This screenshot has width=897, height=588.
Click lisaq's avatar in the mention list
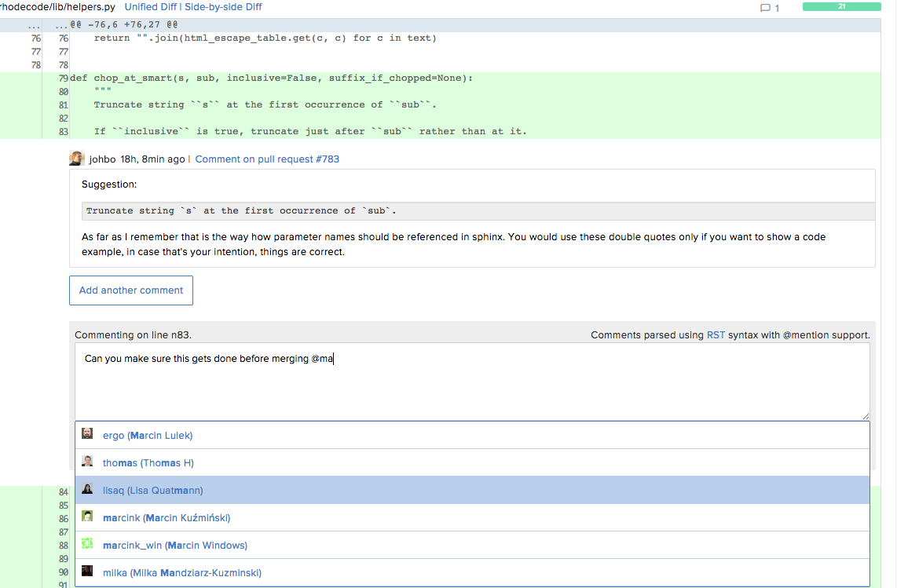[87, 489]
